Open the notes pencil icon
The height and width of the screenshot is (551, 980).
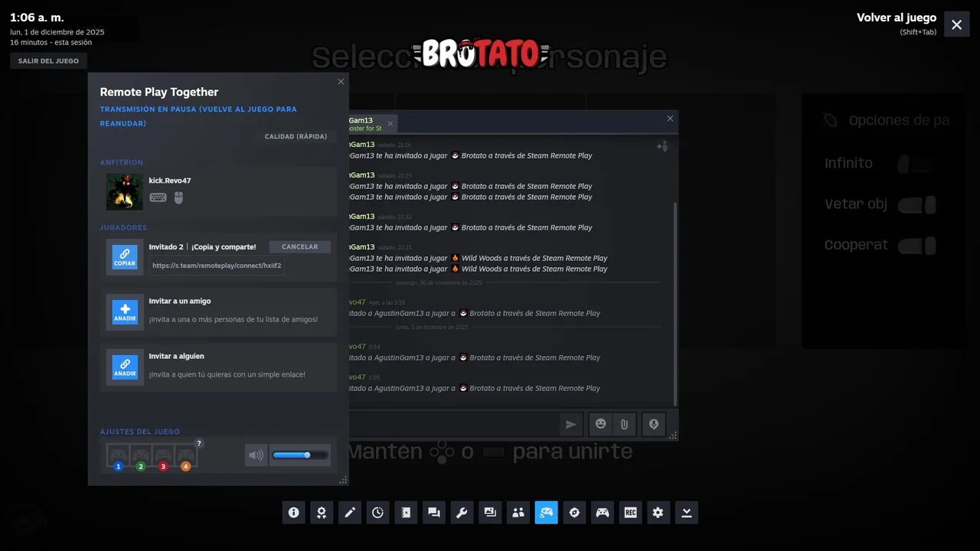click(350, 513)
